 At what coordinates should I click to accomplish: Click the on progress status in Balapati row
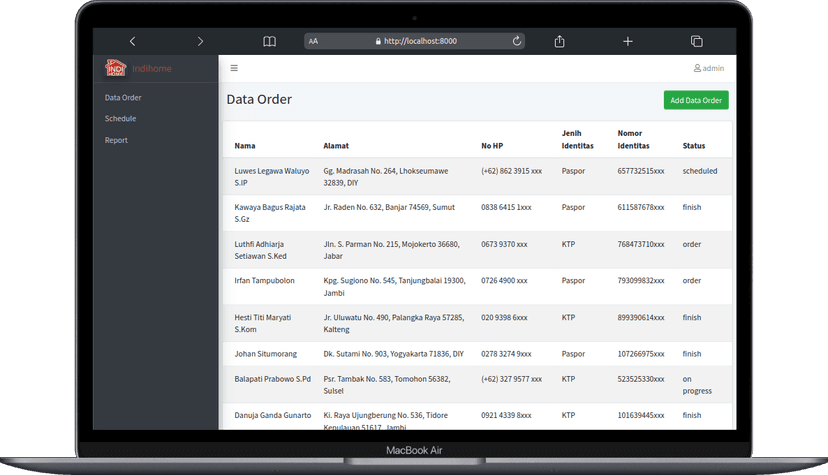click(697, 385)
